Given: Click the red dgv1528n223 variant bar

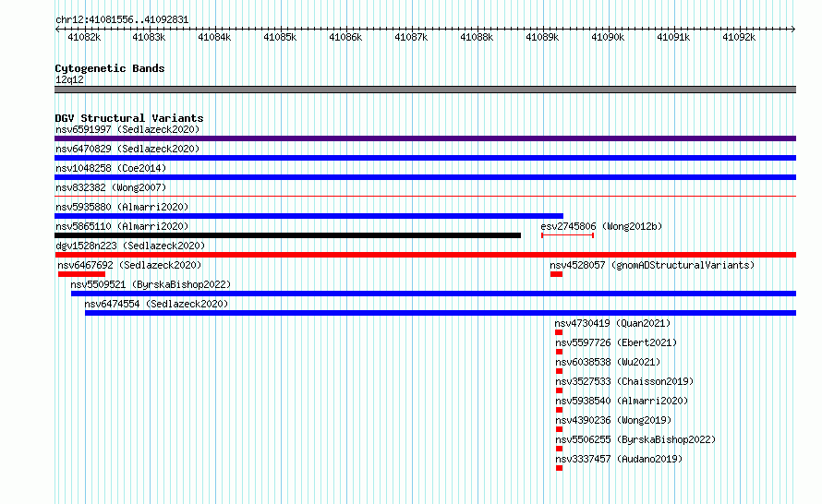Looking at the screenshot, I should [x=425, y=255].
